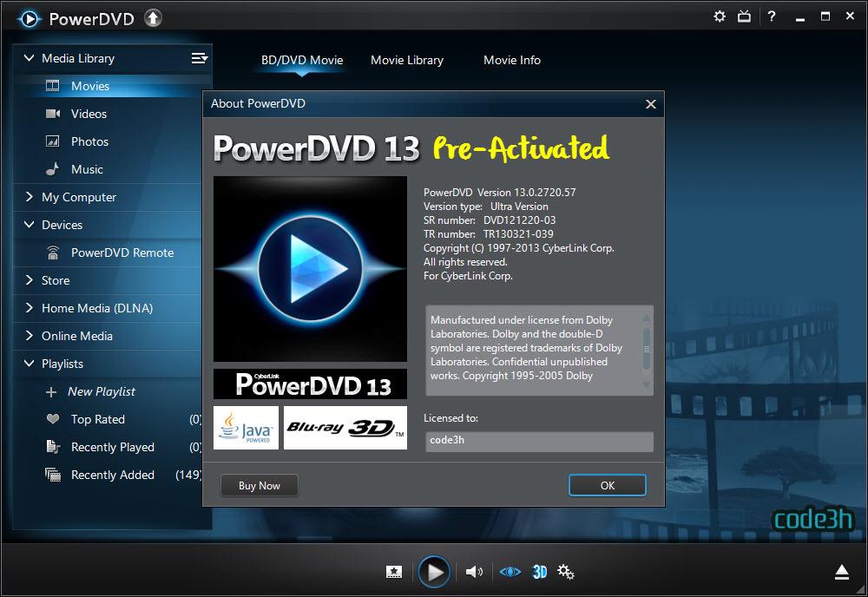
Task: Toggle TrueTheater eye enhancement icon
Action: point(510,572)
